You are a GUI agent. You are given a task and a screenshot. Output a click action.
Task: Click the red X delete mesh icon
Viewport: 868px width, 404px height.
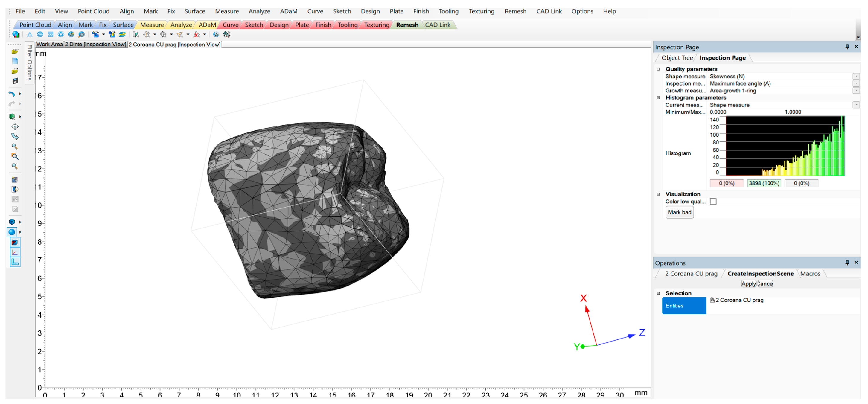pos(197,34)
